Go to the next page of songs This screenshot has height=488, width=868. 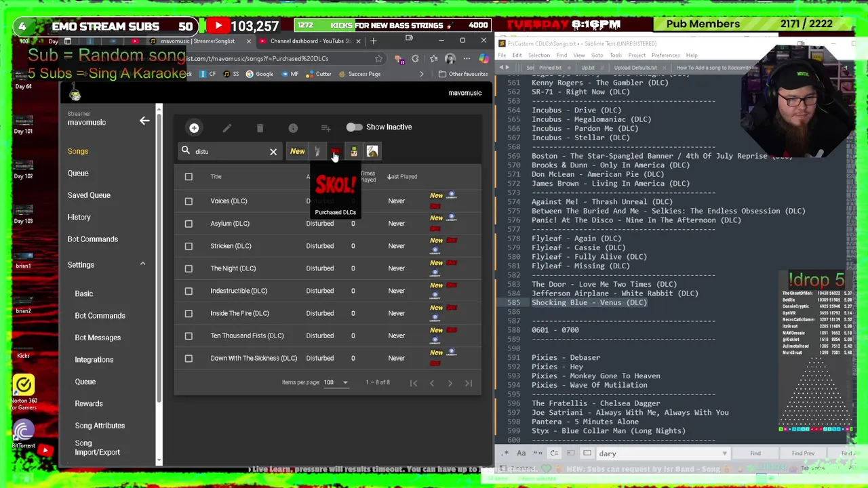(450, 383)
